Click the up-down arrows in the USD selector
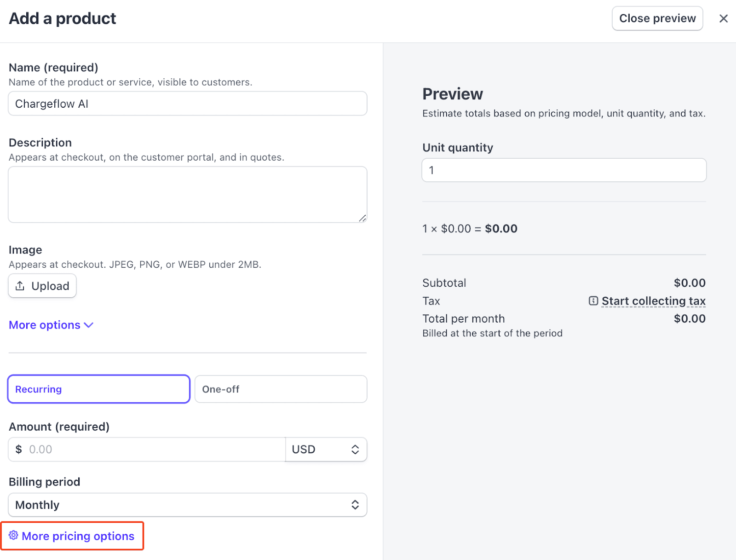Screen dimensions: 736x560 355,450
